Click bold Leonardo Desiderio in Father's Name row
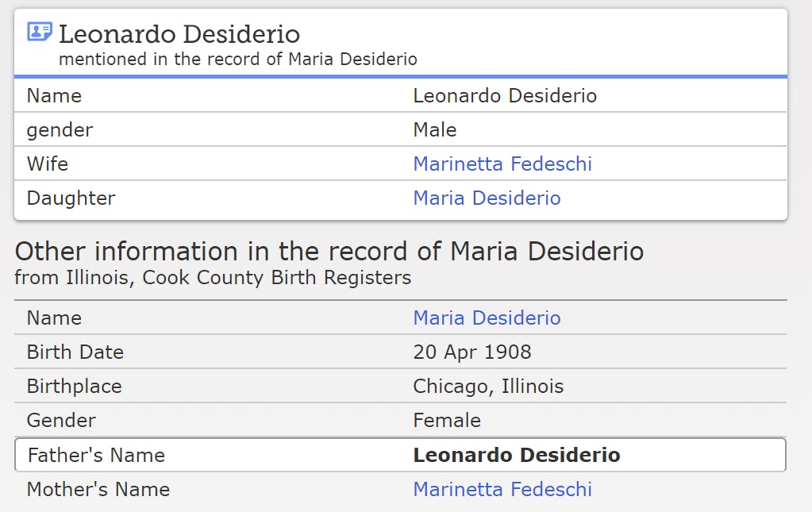 (x=517, y=456)
